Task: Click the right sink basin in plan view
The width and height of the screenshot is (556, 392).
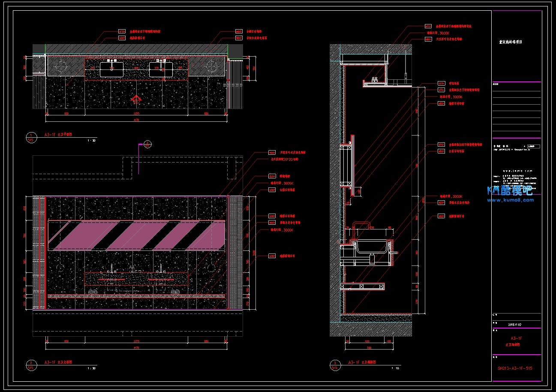Action: pos(161,69)
